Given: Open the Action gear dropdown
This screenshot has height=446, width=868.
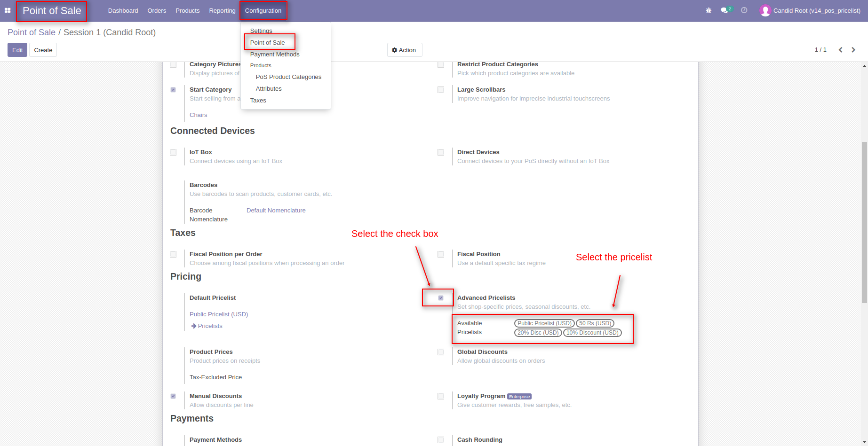Looking at the screenshot, I should pyautogui.click(x=404, y=50).
